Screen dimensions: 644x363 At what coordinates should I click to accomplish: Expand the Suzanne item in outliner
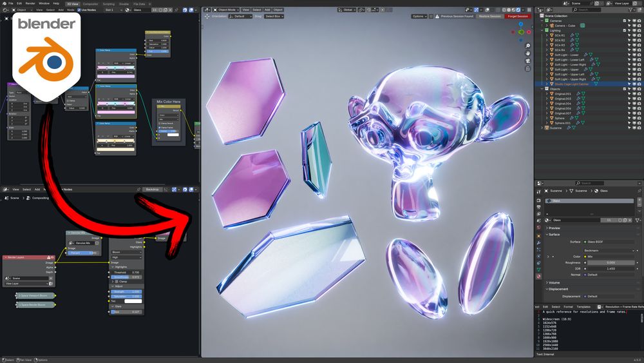tap(542, 128)
